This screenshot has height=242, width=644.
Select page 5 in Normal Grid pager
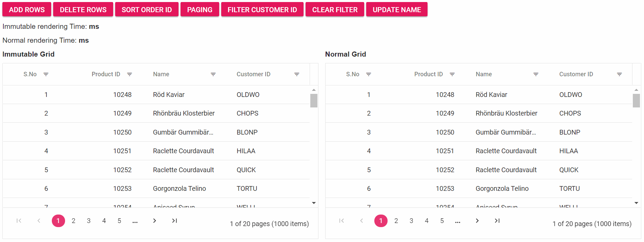[442, 221]
